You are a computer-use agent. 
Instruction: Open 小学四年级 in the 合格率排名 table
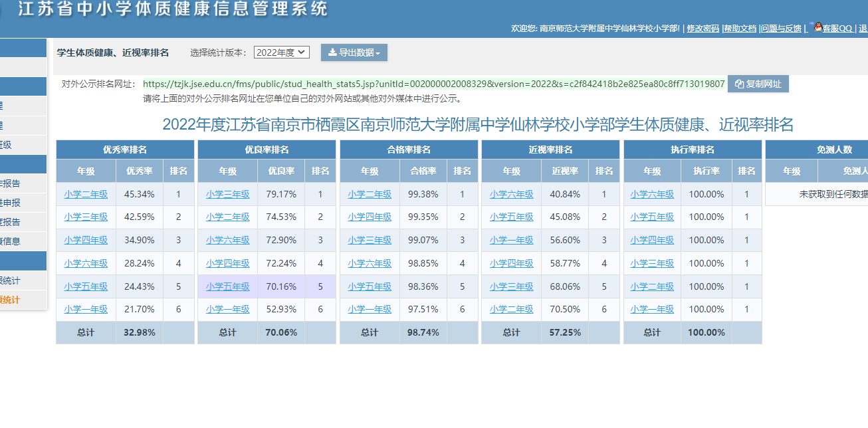(370, 217)
